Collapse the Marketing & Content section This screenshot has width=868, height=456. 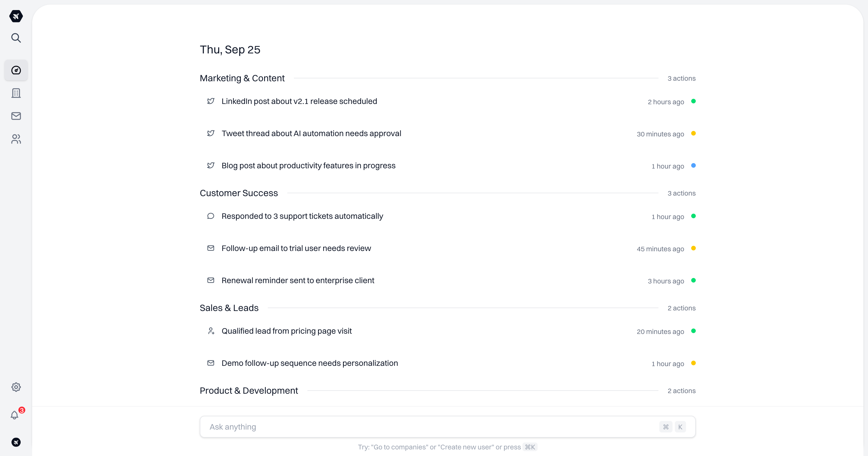click(242, 78)
